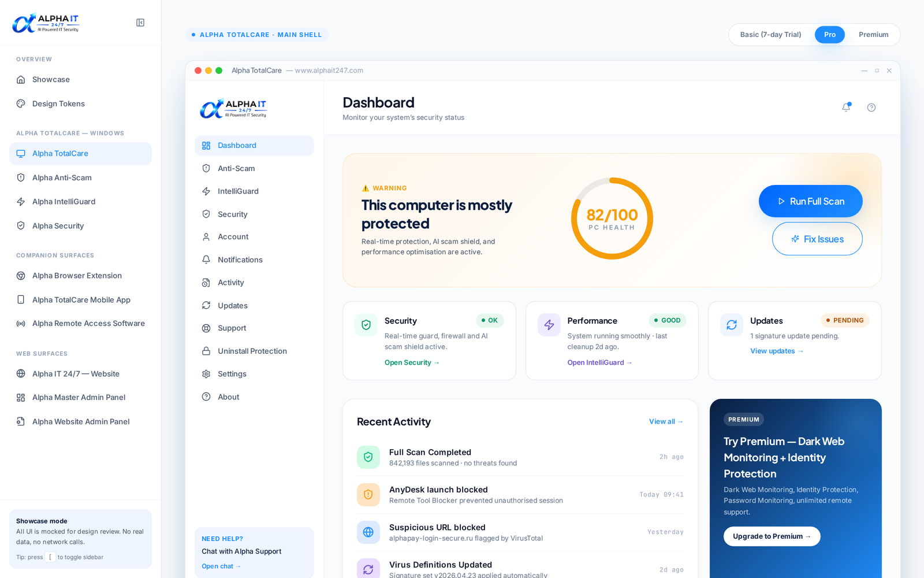Open Settings in the app sidebar
This screenshot has height=578, width=924.
click(x=254, y=374)
